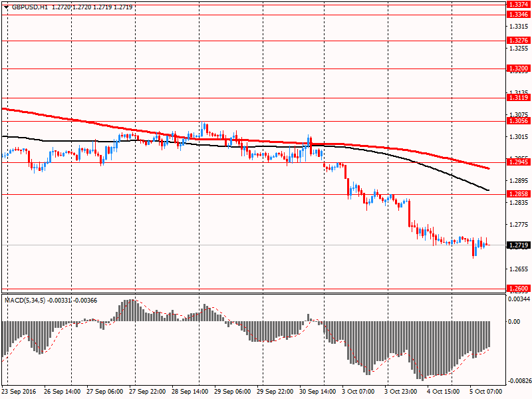Viewport: 532px width, 399px height.
Task: Select the 1.3276 red price level label
Action: [518, 41]
